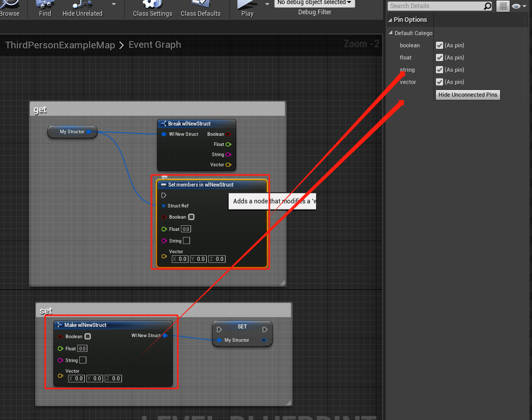Screen dimensions: 532x420
Task: Click Vector Y field on Set members node
Action: coord(198,259)
